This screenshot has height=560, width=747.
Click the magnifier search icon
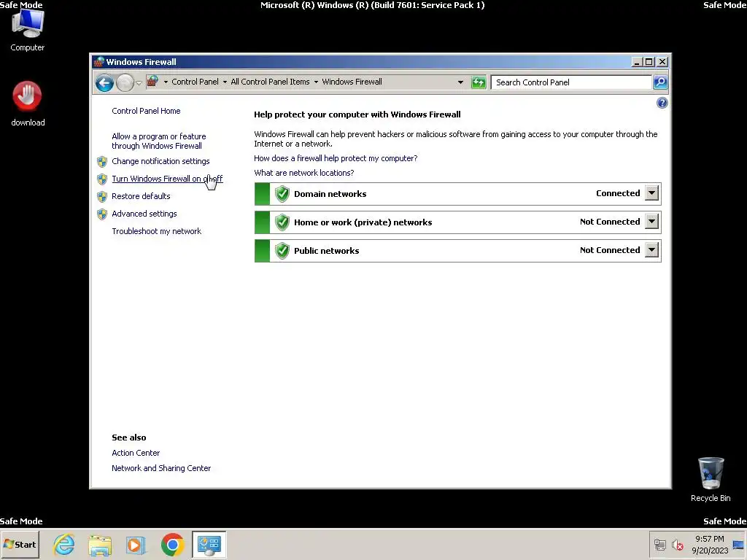660,82
